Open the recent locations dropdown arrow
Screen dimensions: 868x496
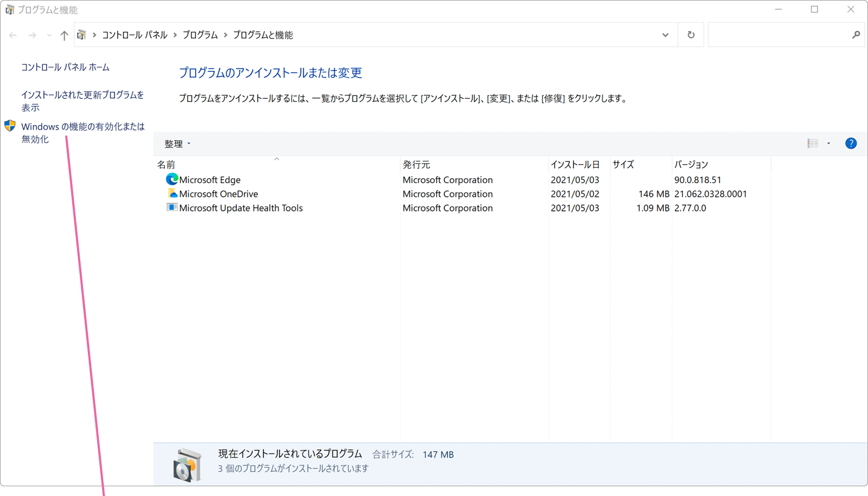(x=49, y=35)
